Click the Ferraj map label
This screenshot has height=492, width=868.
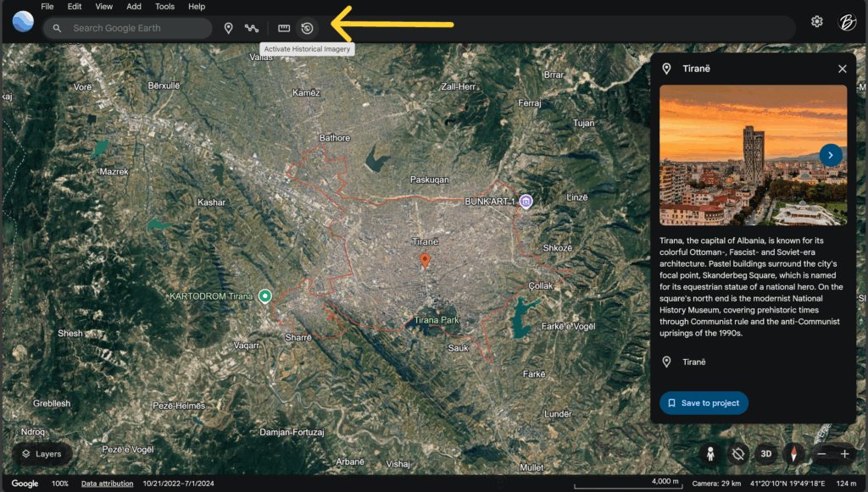pos(530,103)
